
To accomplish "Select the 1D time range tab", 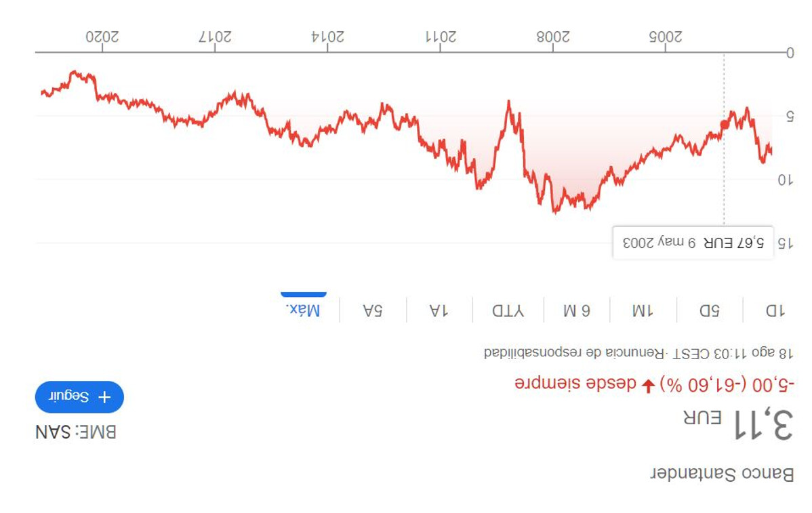I will click(775, 310).
